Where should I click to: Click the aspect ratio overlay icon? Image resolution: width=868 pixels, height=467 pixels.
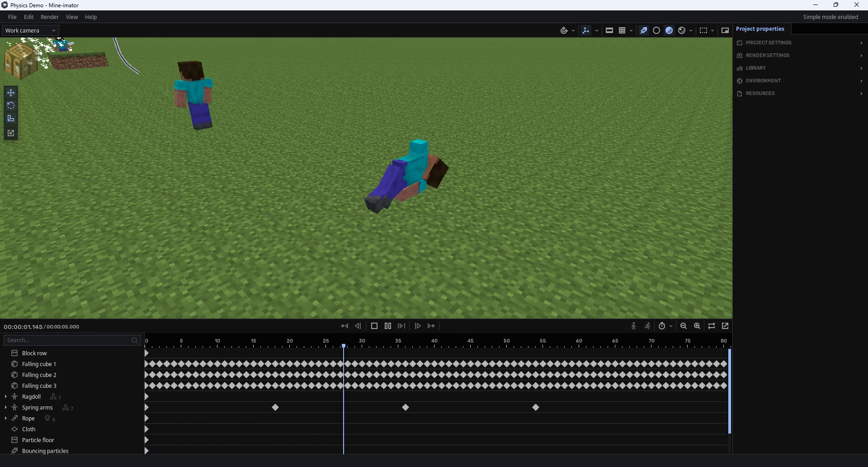tap(609, 30)
